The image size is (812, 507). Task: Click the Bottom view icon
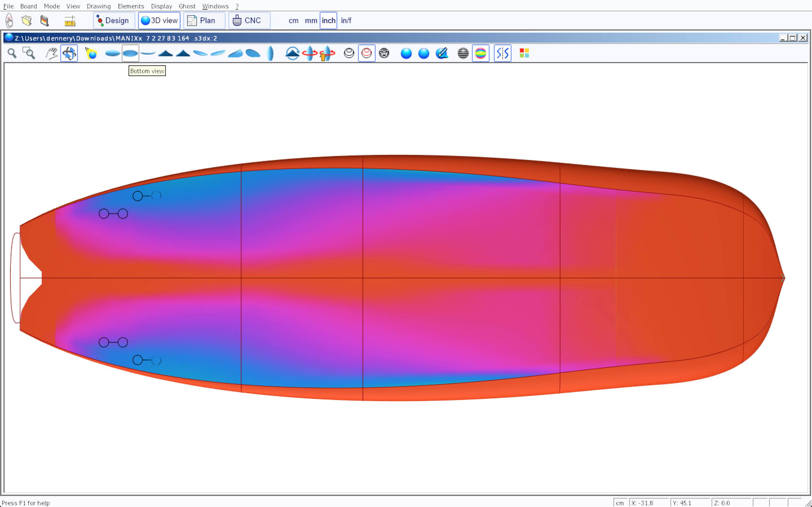tap(130, 53)
